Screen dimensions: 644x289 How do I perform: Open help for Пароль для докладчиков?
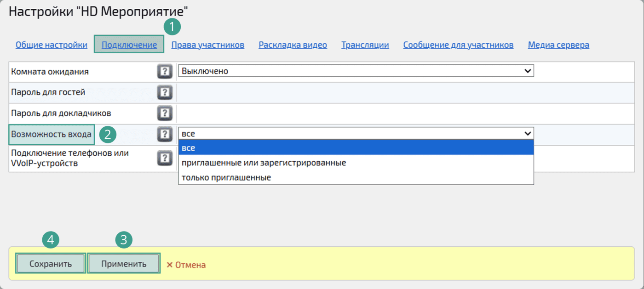[165, 113]
